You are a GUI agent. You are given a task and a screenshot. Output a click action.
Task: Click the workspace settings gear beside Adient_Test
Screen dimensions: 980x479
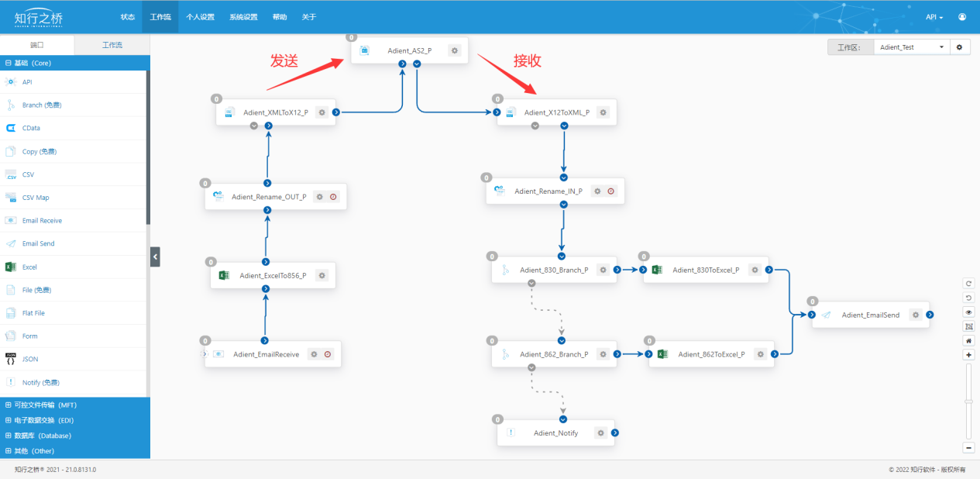(959, 47)
